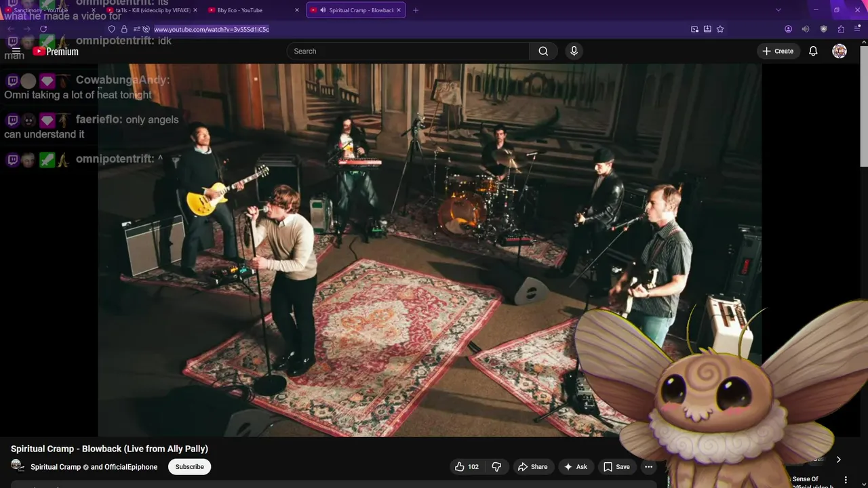
Task: Click the video player to pause
Action: click(430, 250)
